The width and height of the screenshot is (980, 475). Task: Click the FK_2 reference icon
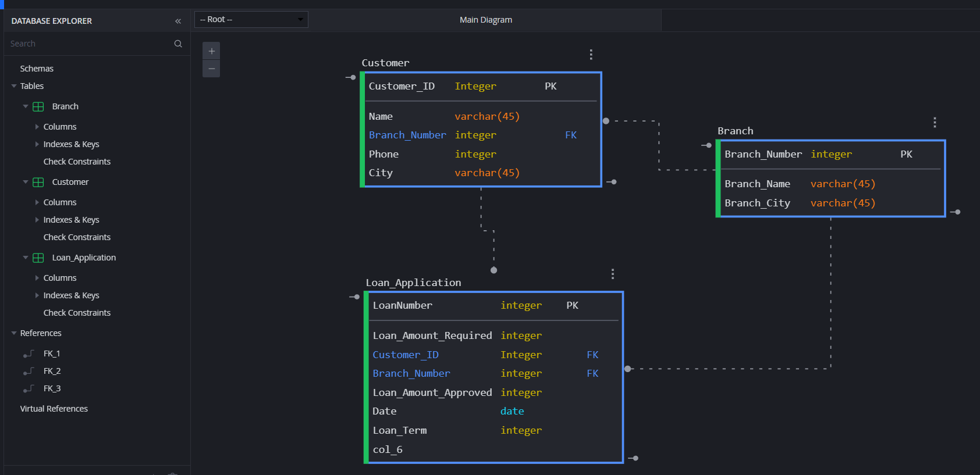(x=29, y=371)
